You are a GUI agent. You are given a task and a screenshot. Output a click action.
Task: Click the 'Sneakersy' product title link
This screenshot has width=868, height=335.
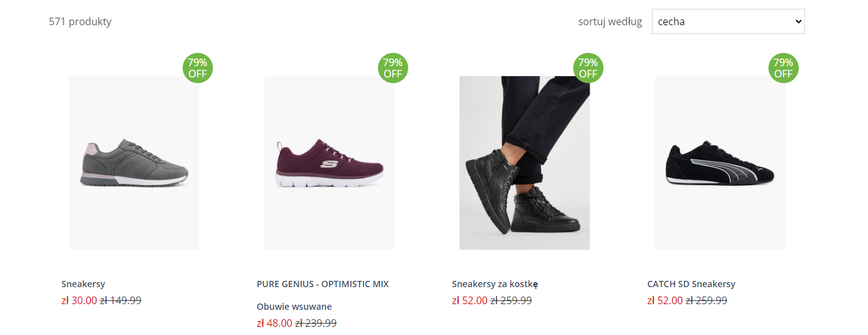click(83, 284)
